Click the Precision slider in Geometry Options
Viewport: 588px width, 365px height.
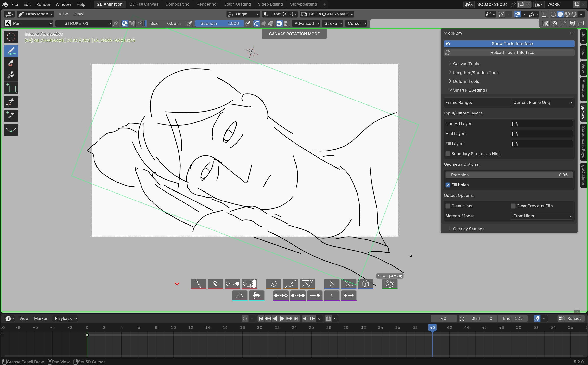tap(509, 175)
